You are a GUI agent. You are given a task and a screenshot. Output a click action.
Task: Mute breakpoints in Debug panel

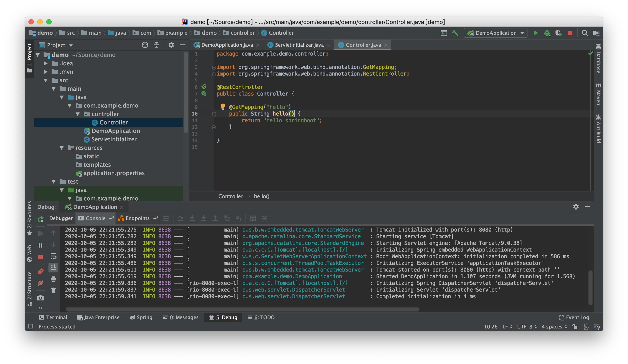click(40, 283)
